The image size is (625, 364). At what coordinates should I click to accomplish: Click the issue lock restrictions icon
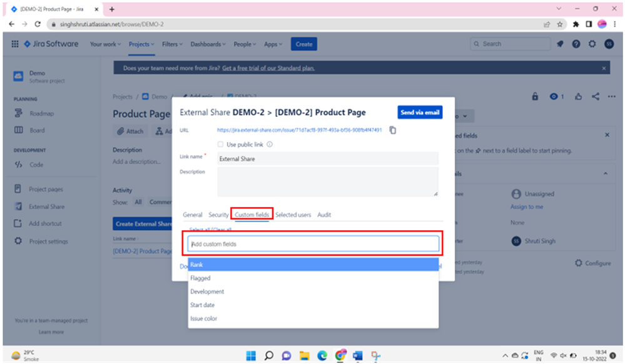(535, 96)
